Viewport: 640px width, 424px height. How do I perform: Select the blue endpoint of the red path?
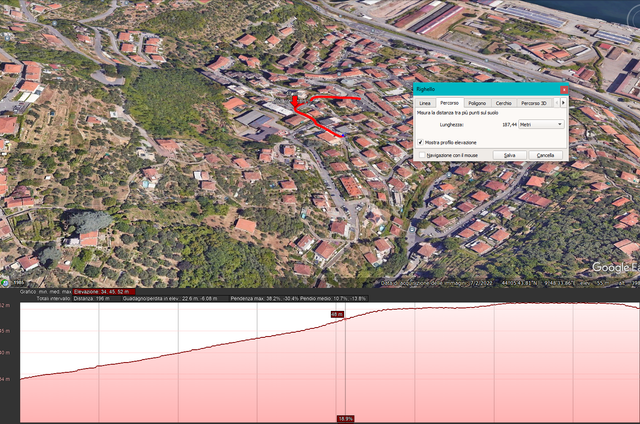(343, 135)
